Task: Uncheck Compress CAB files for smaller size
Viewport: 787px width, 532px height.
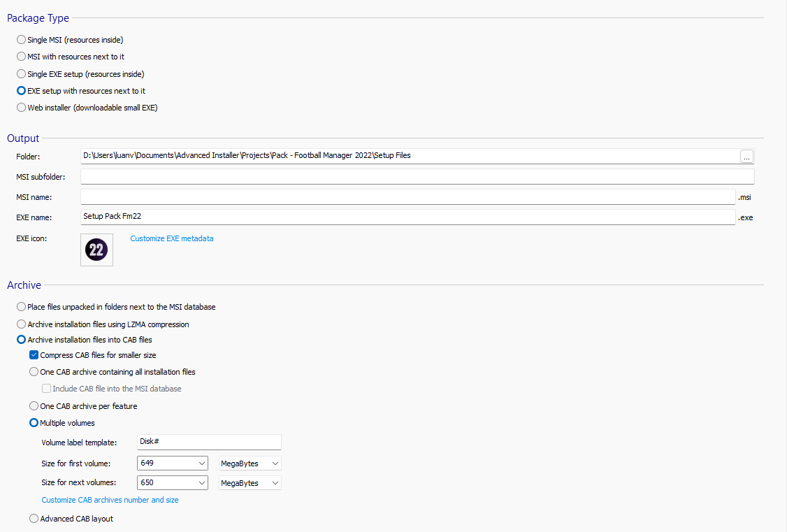Action: tap(34, 355)
